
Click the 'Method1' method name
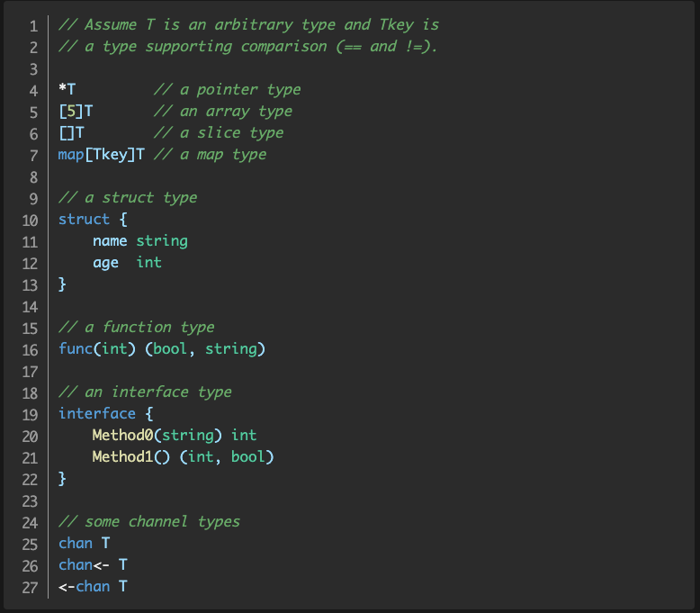122,457
